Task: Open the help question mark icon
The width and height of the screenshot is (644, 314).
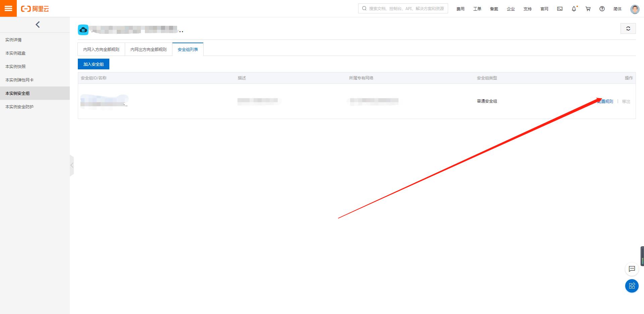Action: tap(602, 9)
